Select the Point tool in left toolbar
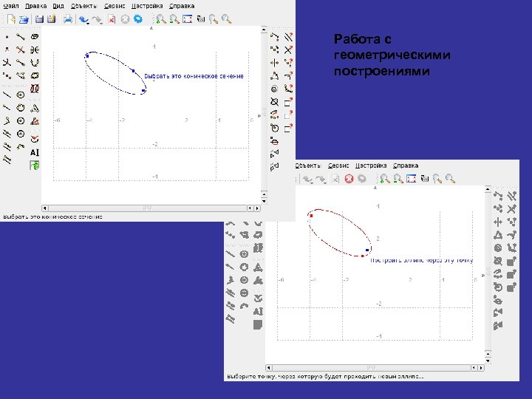532x399 pixels. [x=7, y=37]
